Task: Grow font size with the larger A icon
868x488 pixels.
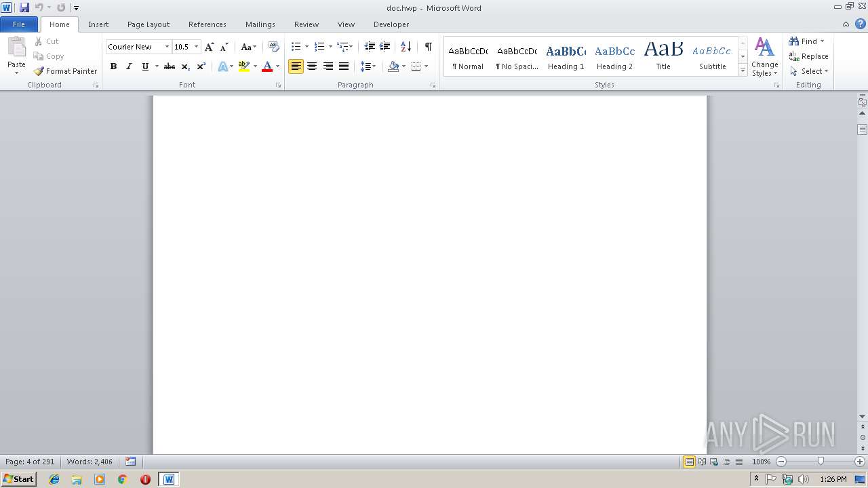Action: click(210, 47)
